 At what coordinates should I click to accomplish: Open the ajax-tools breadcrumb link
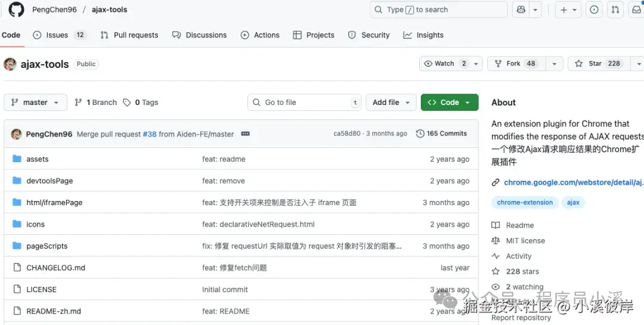pos(109,10)
